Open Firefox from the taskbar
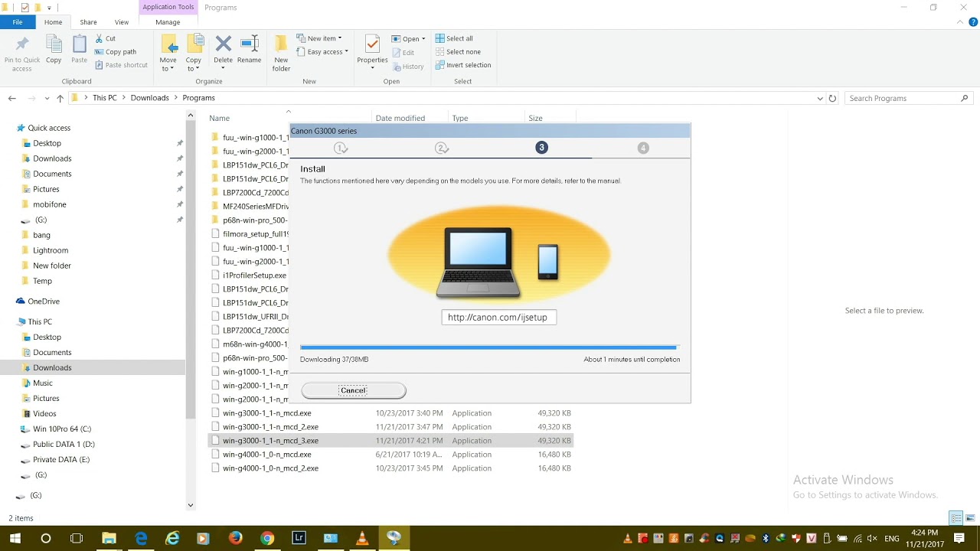Viewport: 980px width, 551px height. pyautogui.click(x=235, y=538)
